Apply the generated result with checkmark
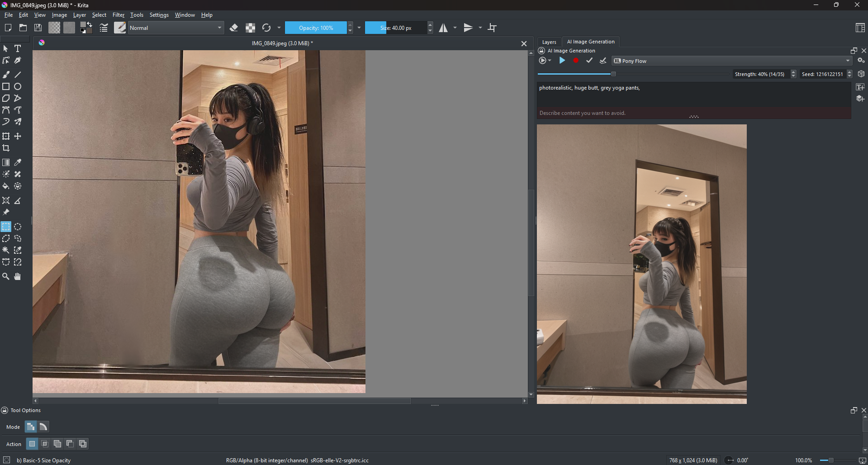Screen dimensions: 868x465 (x=589, y=61)
